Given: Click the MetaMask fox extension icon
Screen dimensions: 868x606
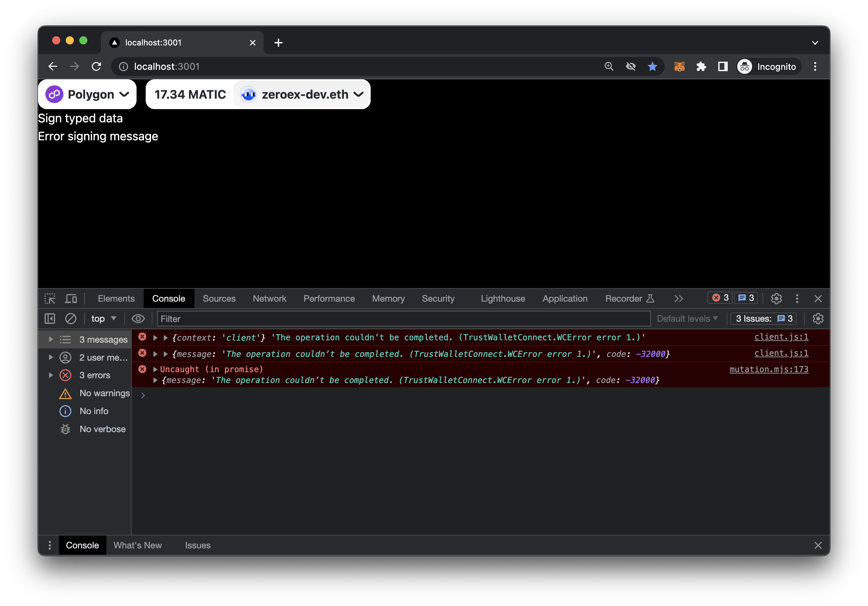Looking at the screenshot, I should point(679,66).
